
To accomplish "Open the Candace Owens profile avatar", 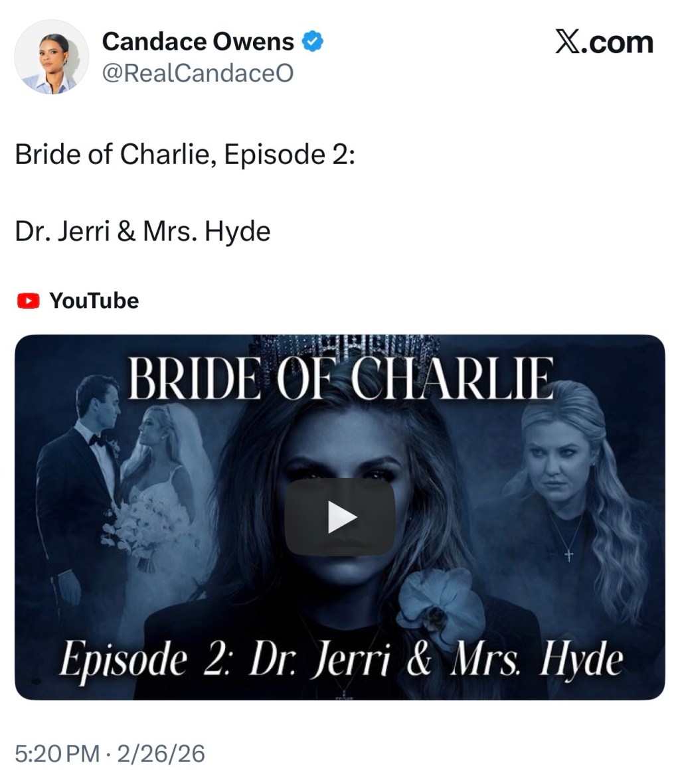I will 52,57.
